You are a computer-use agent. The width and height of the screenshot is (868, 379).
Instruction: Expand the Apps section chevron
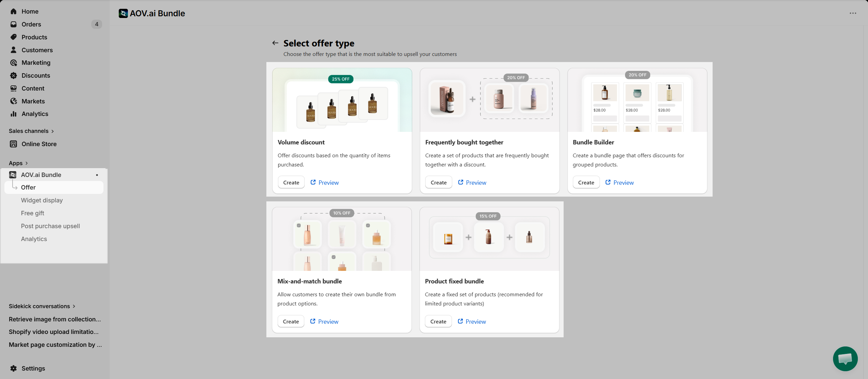[x=26, y=163]
